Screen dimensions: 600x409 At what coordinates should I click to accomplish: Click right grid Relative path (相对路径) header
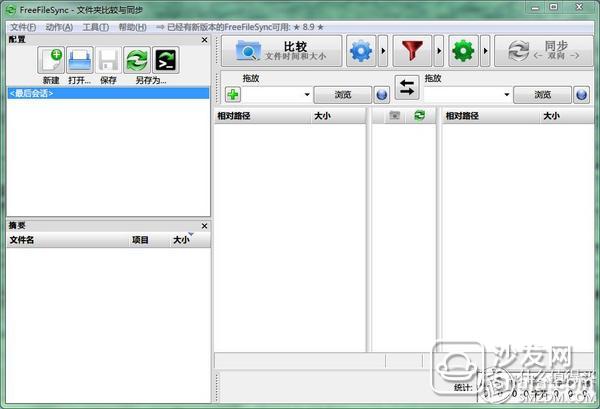pyautogui.click(x=491, y=116)
